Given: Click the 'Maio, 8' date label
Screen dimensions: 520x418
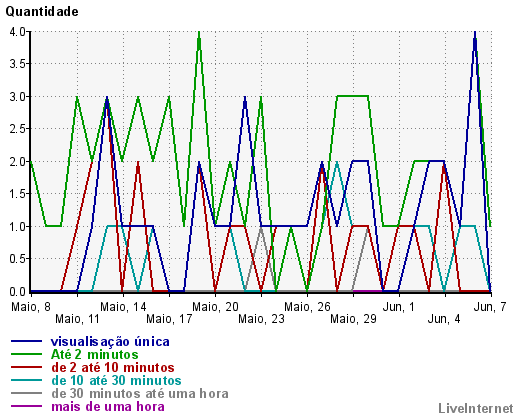Looking at the screenshot, I should 31,307.
